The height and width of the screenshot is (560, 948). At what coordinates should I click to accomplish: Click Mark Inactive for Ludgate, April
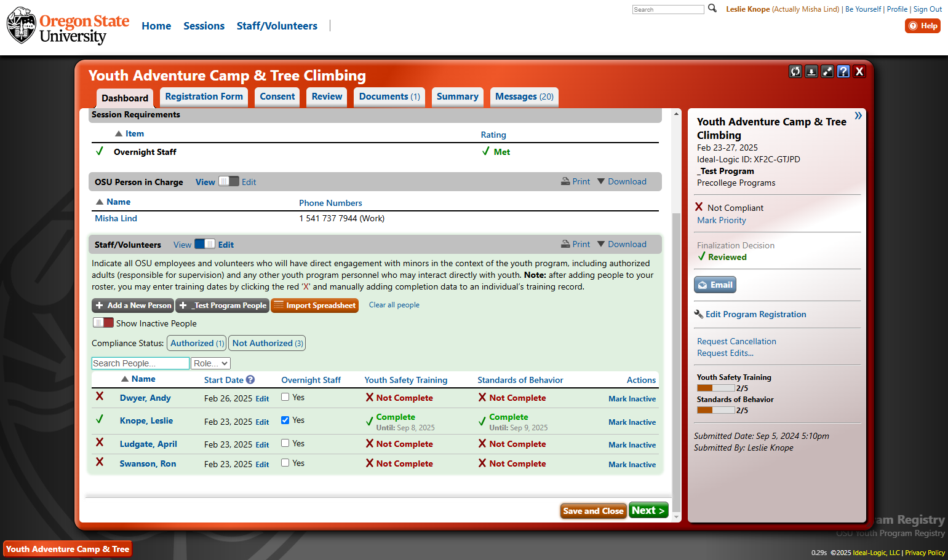click(x=632, y=445)
